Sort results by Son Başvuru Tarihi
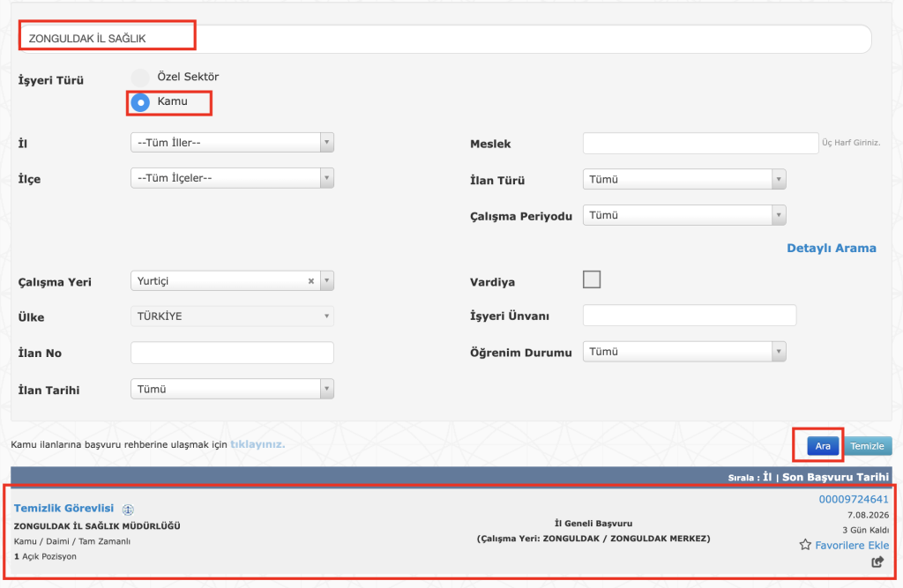Viewport: 903px width, 588px height. click(836, 477)
